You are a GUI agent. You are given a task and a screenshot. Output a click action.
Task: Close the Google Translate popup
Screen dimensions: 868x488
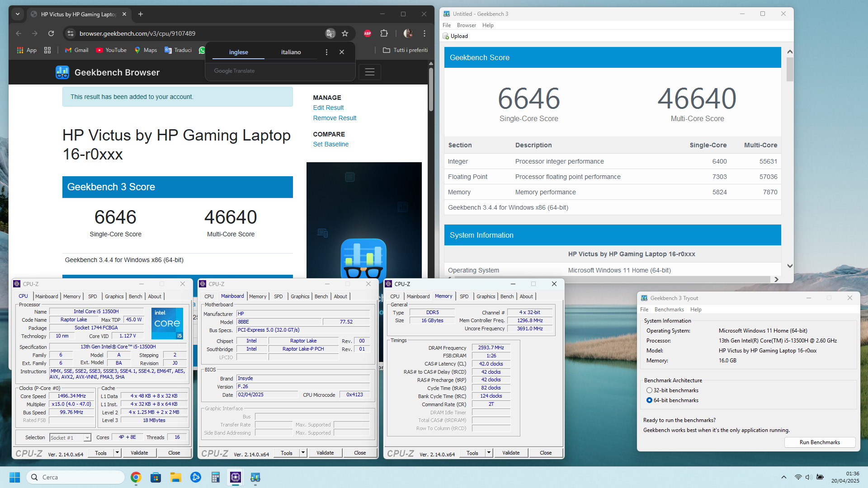[x=342, y=52]
